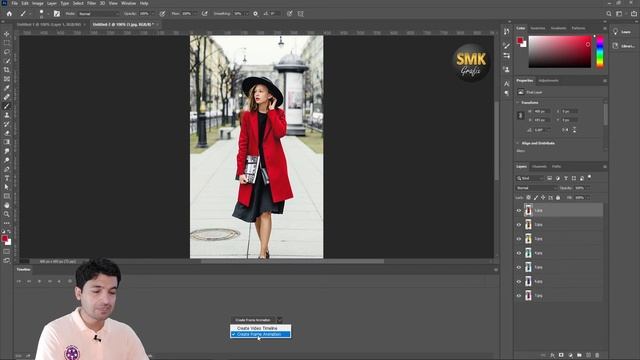The width and height of the screenshot is (640, 360).
Task: Click the Create Frame Animation button
Action: 253,320
